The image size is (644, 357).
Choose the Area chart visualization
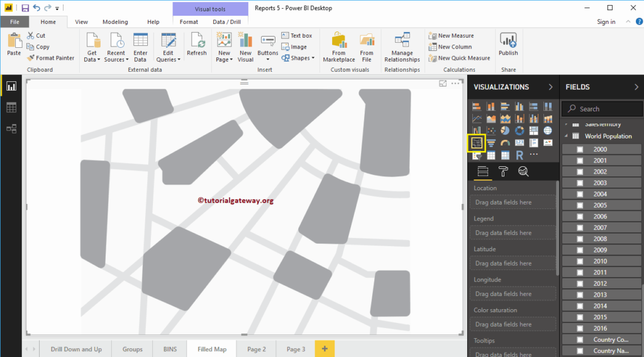(x=491, y=119)
